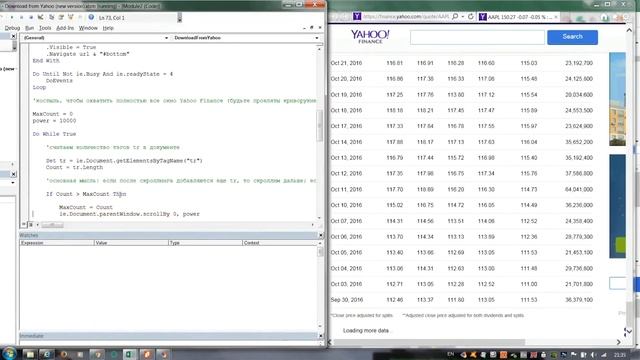Open the Tools menu
This screenshot has height=360, width=640.
(45, 28)
